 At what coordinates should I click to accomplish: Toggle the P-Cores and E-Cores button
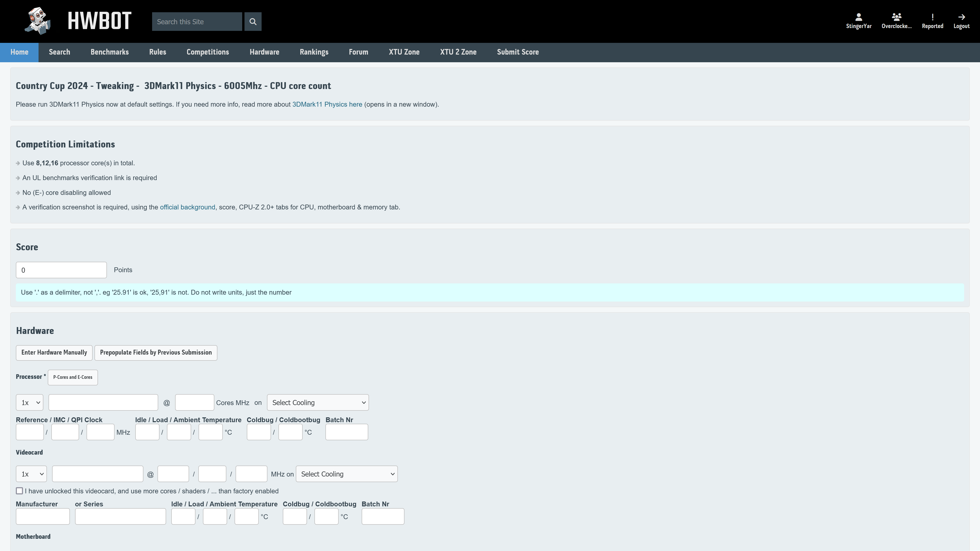click(x=73, y=377)
